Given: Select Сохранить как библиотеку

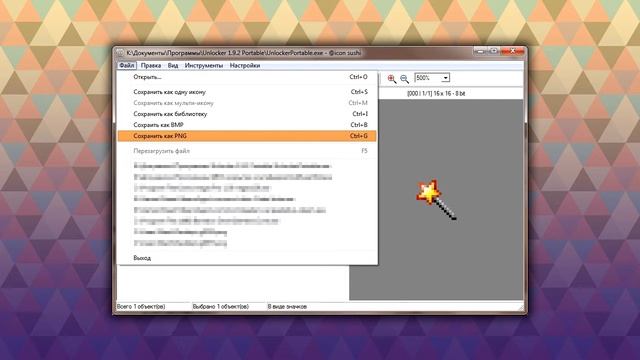Looking at the screenshot, I should click(247, 114).
